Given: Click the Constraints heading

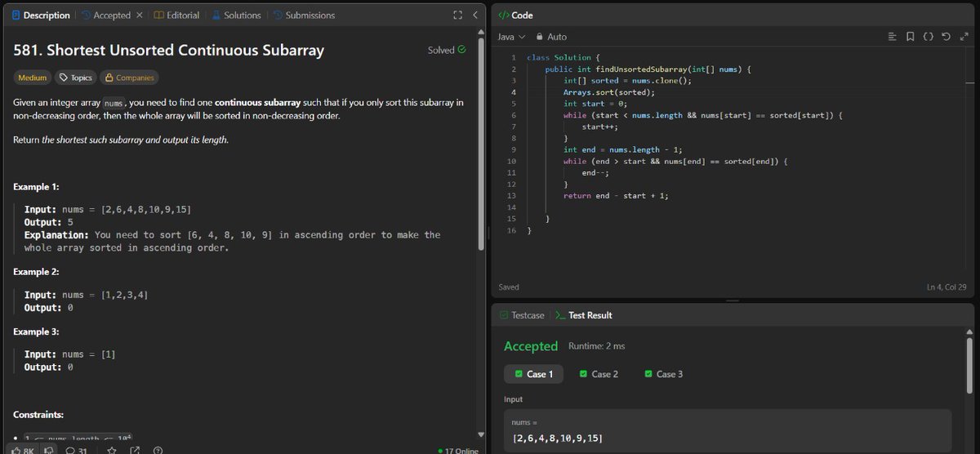Looking at the screenshot, I should (x=38, y=415).
